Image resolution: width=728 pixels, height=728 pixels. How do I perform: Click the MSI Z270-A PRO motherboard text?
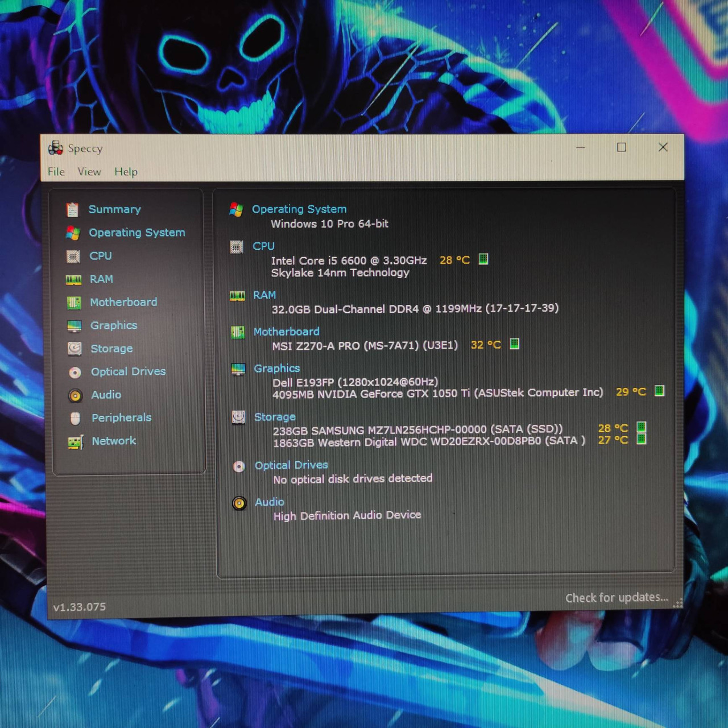[x=365, y=346]
